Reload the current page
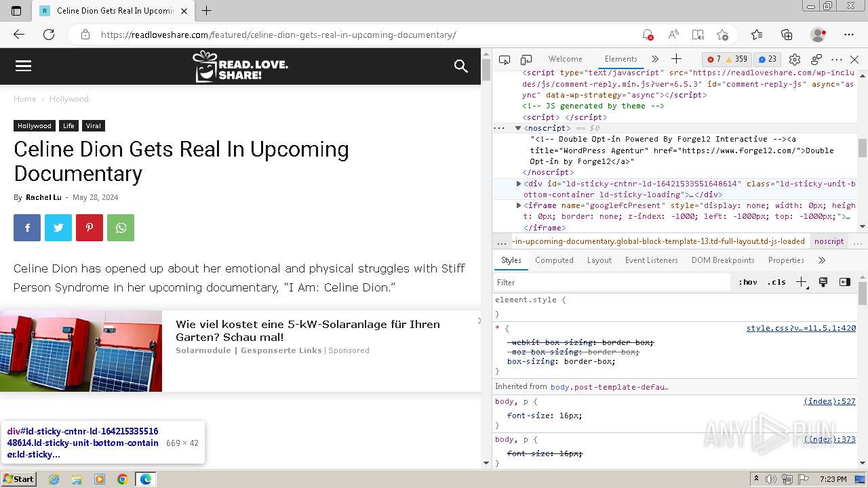868x488 pixels. click(x=49, y=35)
